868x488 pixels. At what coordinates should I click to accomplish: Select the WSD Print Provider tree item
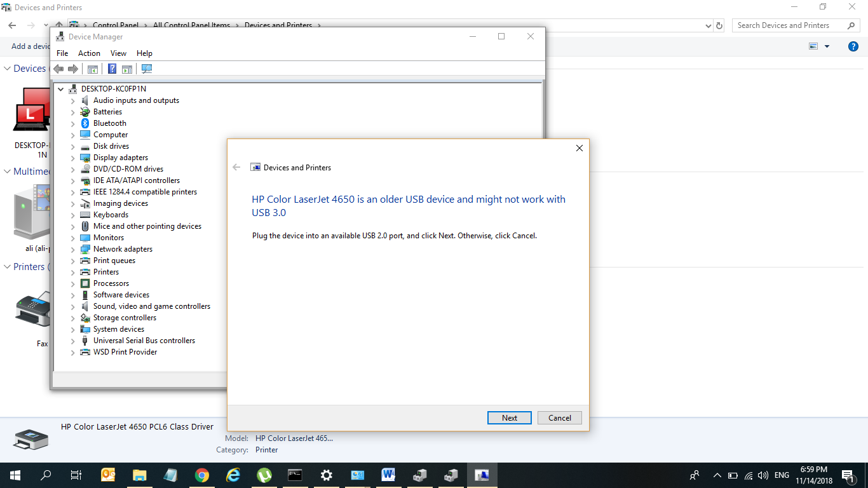tap(125, 352)
